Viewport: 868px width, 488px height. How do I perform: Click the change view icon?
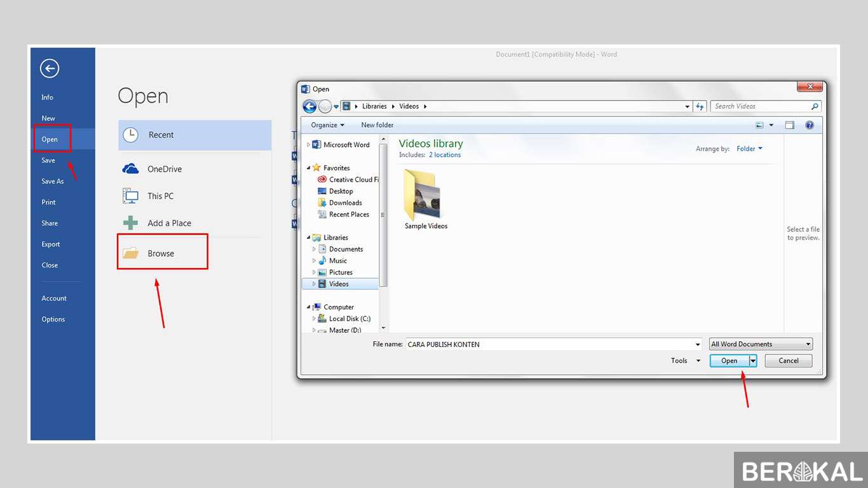759,125
